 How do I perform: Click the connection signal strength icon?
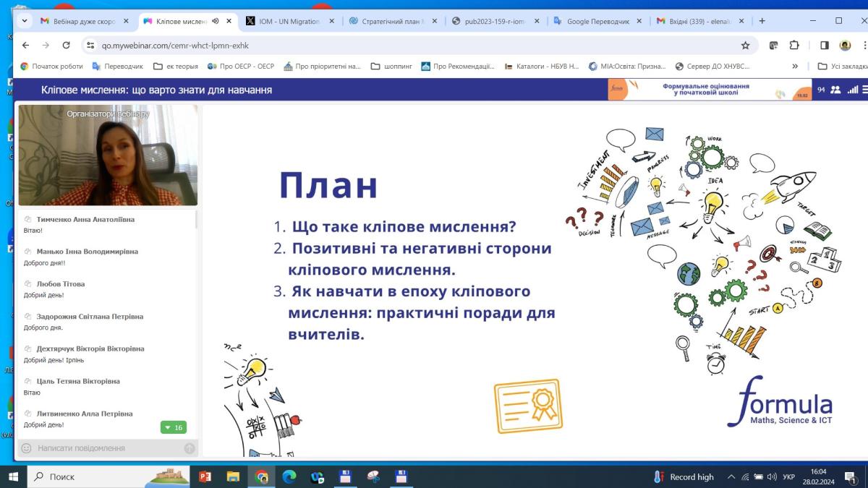852,90
